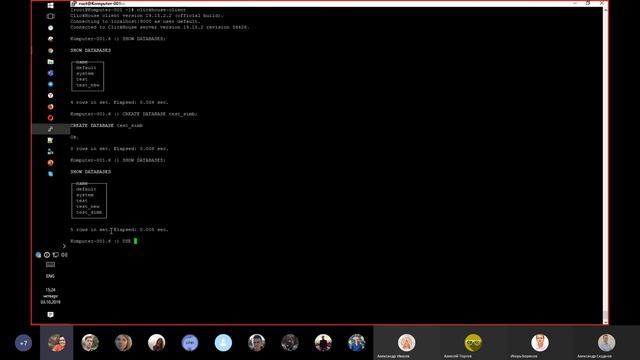The image size is (640, 360).
Task: Open the red-ring Opera taskbar icon
Action: 50,118
